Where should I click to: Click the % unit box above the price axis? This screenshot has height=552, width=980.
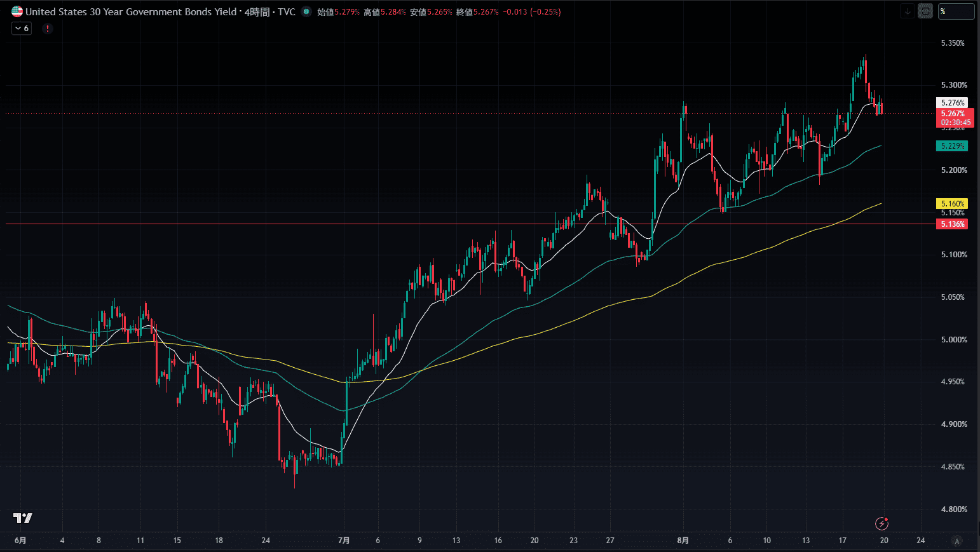(x=956, y=11)
